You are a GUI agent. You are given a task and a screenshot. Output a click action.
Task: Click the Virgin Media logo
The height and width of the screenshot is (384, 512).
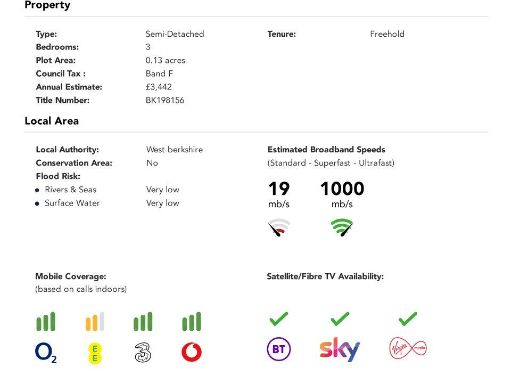point(408,348)
